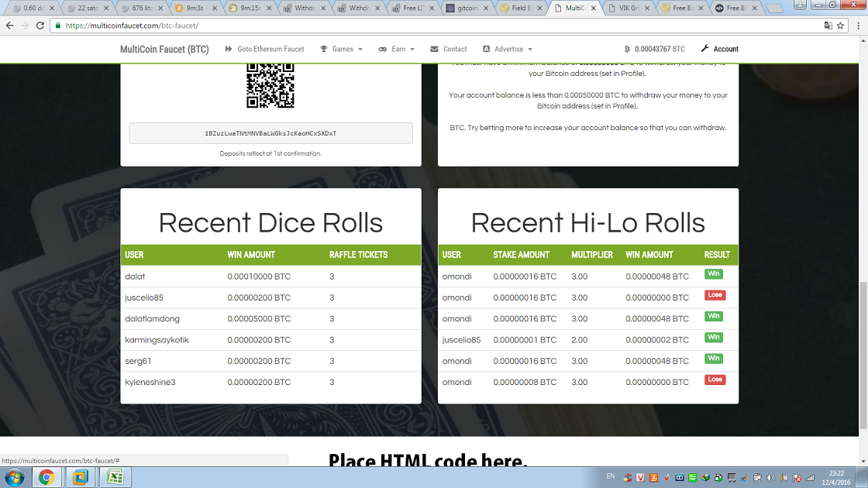Open a new browser tab

774,9
